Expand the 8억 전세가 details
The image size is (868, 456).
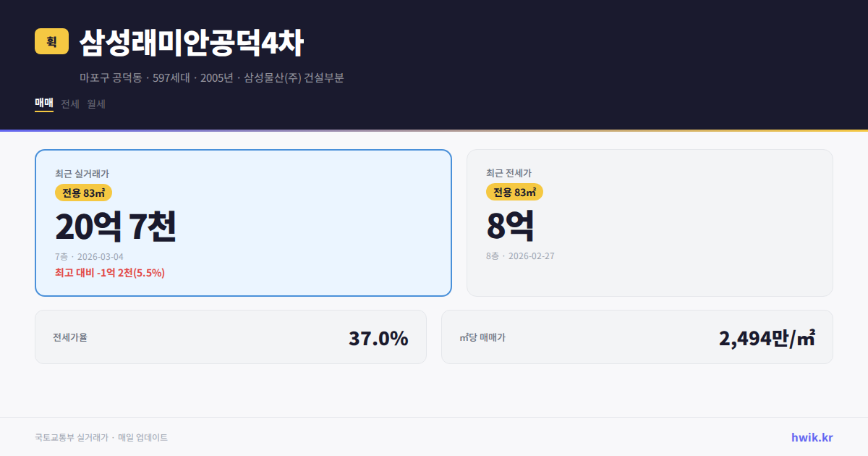tap(511, 227)
